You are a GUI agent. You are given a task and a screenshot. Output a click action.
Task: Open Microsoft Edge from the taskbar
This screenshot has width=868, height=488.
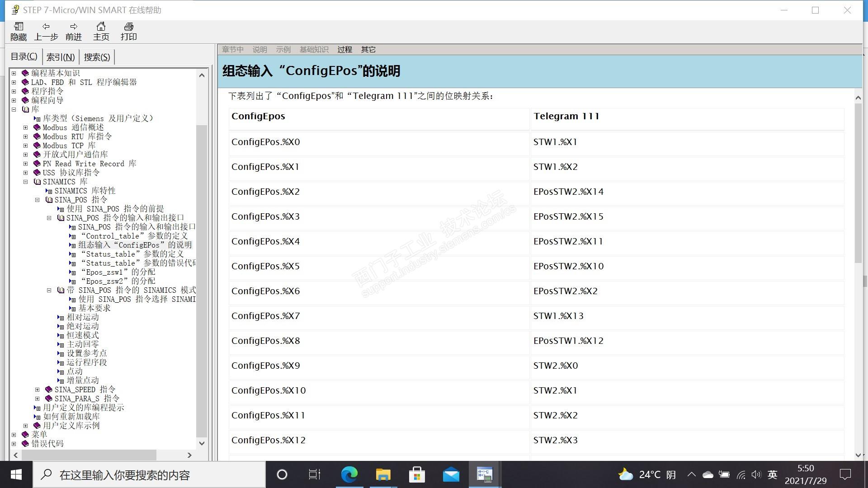[x=349, y=474]
